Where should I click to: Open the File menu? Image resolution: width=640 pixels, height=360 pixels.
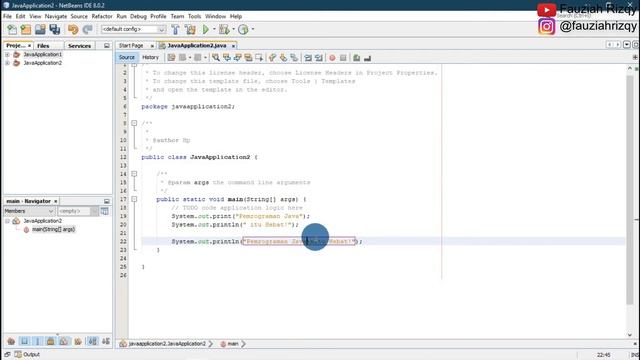pyautogui.click(x=7, y=16)
